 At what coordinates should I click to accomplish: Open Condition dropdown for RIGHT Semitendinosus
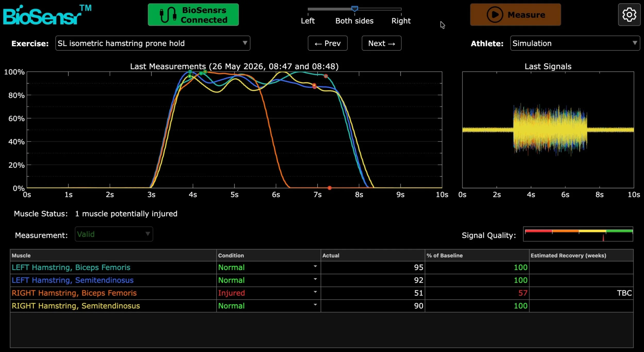(x=268, y=306)
